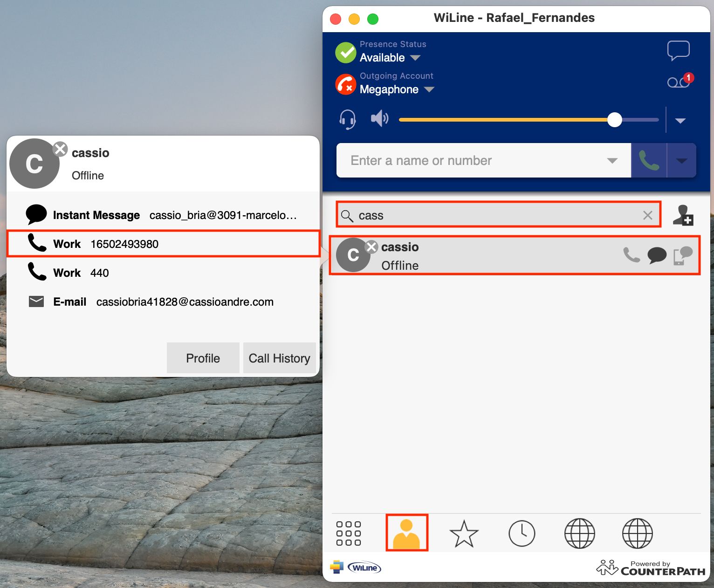This screenshot has width=714, height=588.
Task: Switch presence status from Available
Action: (416, 57)
